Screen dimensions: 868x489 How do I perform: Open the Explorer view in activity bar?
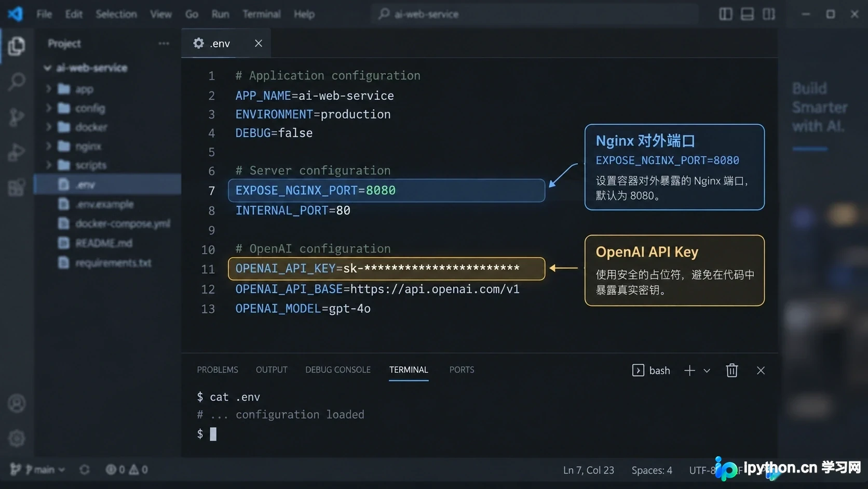click(x=17, y=46)
